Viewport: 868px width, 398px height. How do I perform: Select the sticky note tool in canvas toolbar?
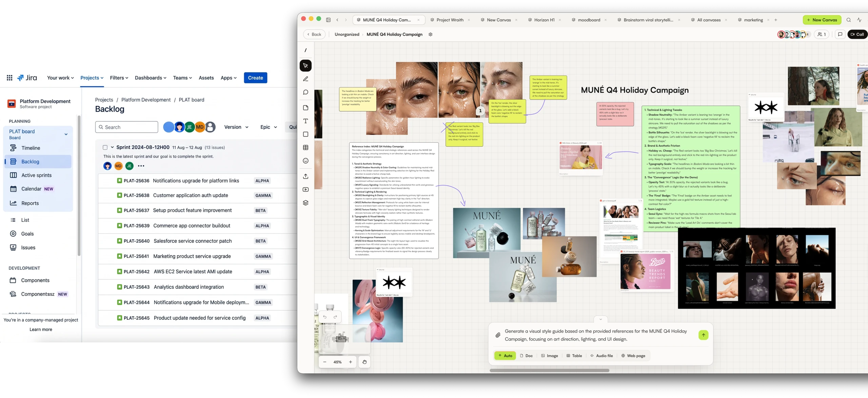(x=305, y=108)
